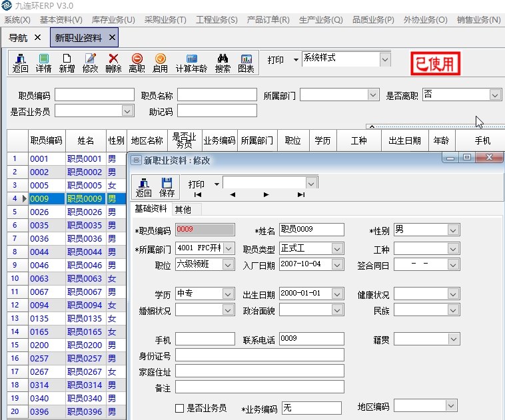Click the 新增 new record icon
The image size is (505, 420).
[x=67, y=63]
